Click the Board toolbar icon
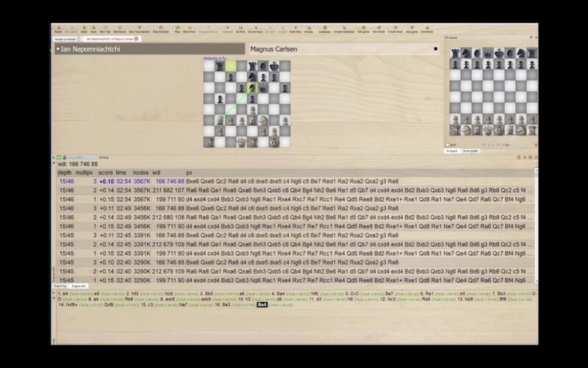Viewport: 588px width, 368px height. [x=58, y=29]
